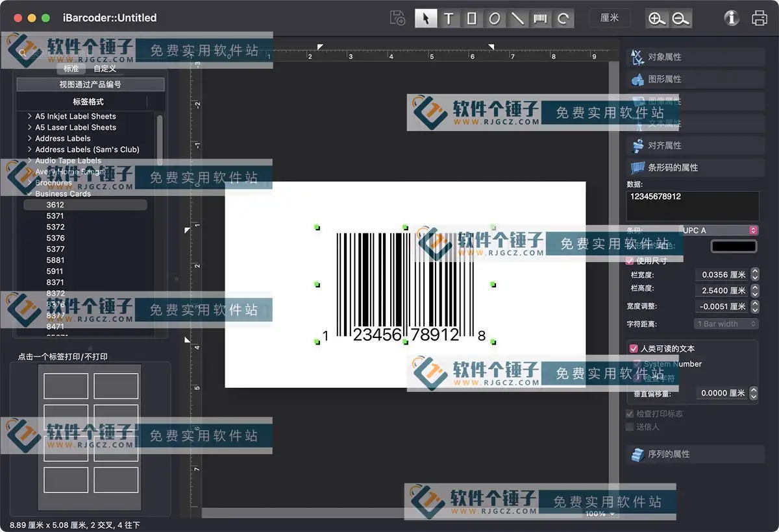Click the 数据 barcode data field
The width and height of the screenshot is (779, 532).
coord(693,206)
